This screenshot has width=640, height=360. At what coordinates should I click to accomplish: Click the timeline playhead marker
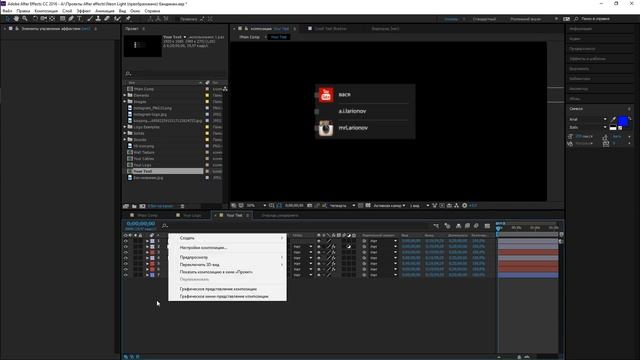(x=498, y=228)
